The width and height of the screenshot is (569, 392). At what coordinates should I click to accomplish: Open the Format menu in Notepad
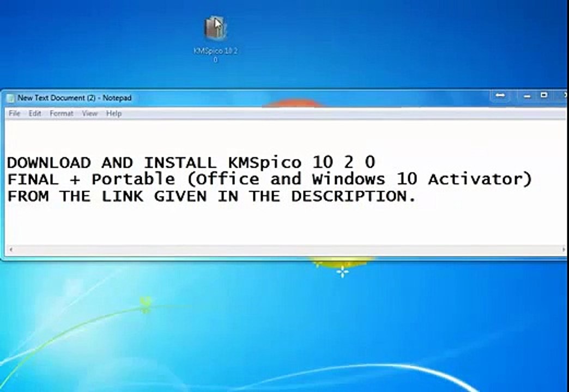pos(62,113)
